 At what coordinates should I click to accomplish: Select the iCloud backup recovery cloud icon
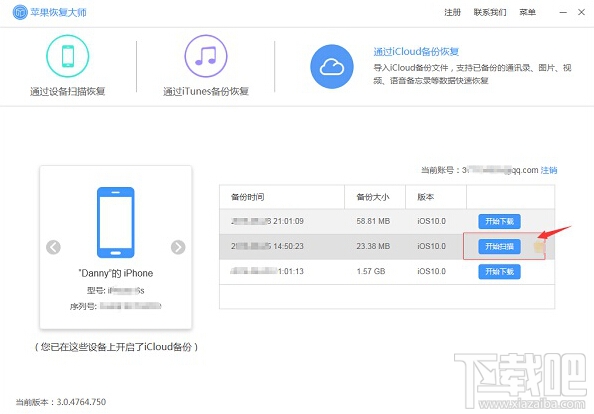pos(332,67)
